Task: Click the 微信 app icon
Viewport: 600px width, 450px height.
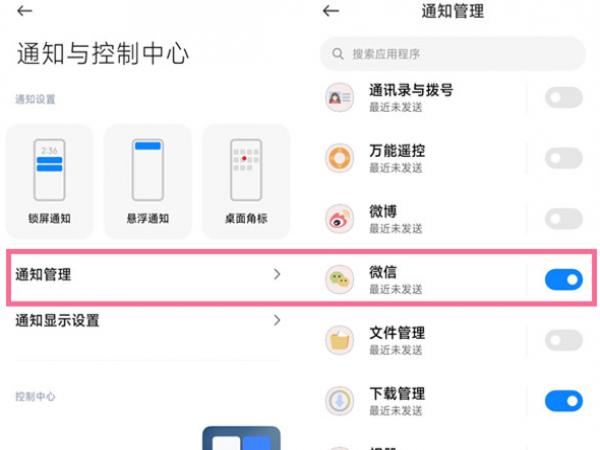Action: [x=339, y=279]
